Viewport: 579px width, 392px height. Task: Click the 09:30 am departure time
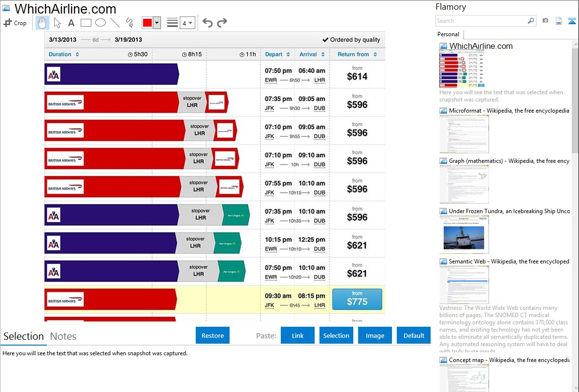[x=278, y=296]
